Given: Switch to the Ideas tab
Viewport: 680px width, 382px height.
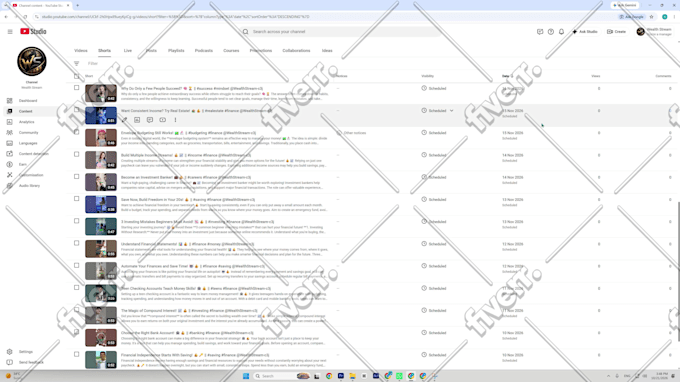Looking at the screenshot, I should tap(327, 51).
